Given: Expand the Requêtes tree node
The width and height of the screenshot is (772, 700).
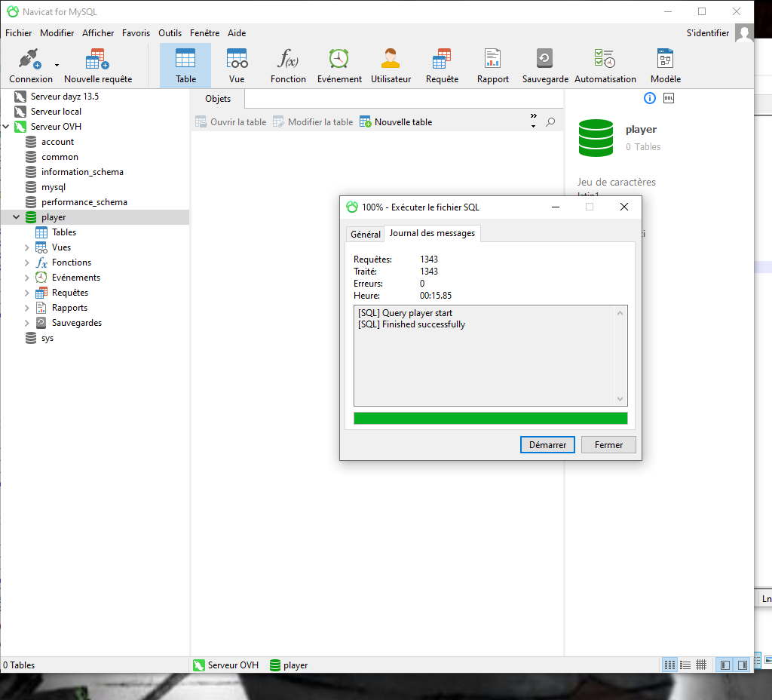Looking at the screenshot, I should tap(27, 293).
